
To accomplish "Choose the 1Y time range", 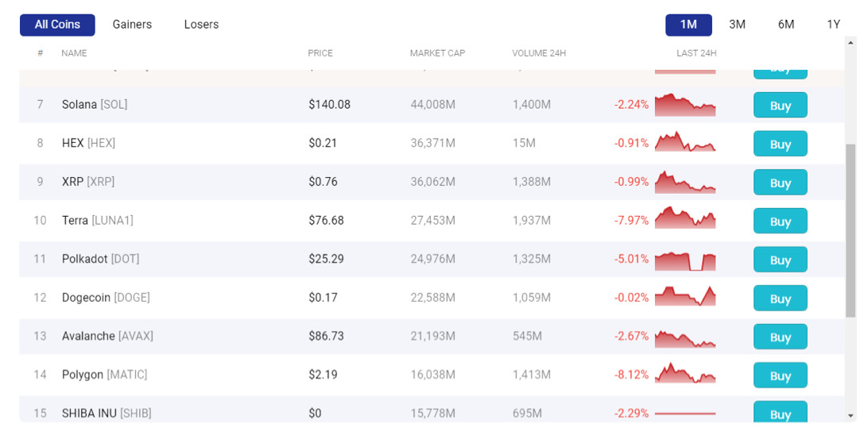I will coord(833,25).
